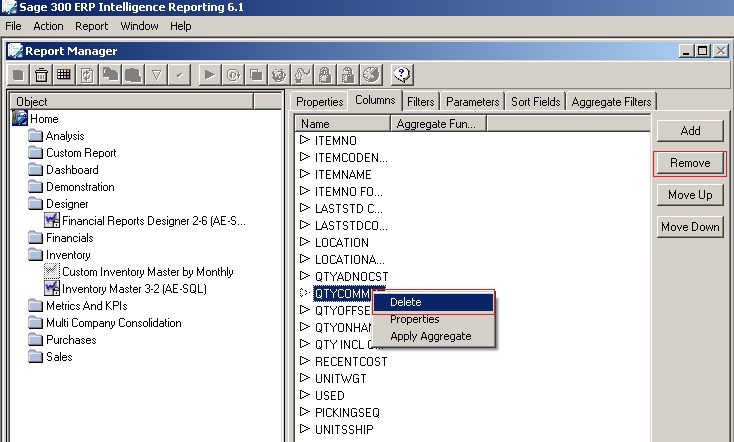The height and width of the screenshot is (442, 734).
Task: Select the ITEMCODEN... column row
Action: click(351, 158)
